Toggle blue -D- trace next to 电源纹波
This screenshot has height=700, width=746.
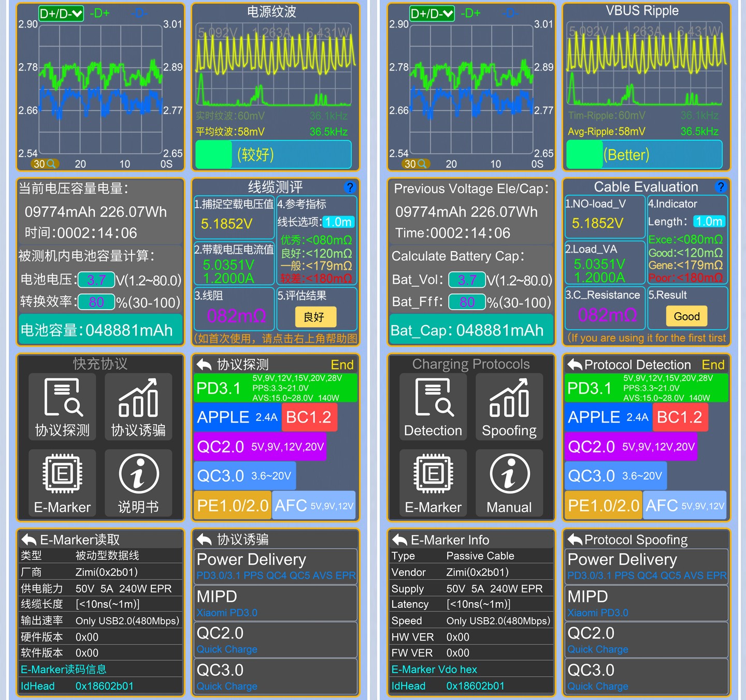(139, 13)
